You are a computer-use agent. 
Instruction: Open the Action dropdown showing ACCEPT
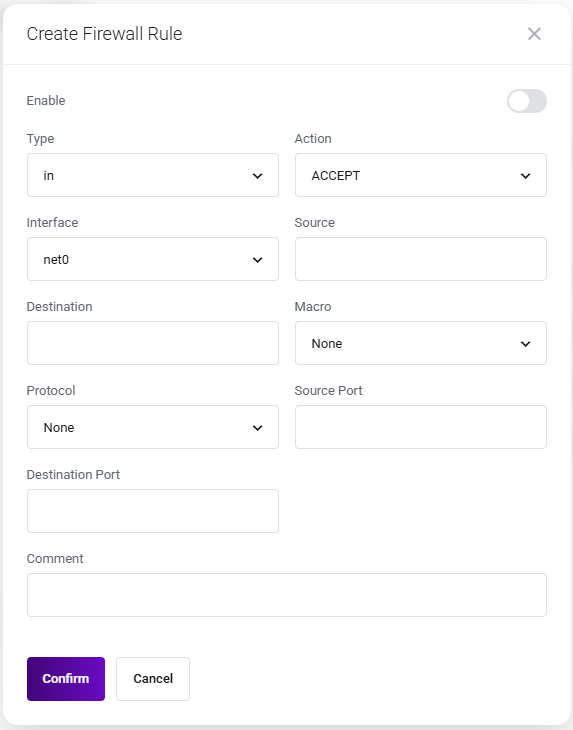[x=421, y=175]
